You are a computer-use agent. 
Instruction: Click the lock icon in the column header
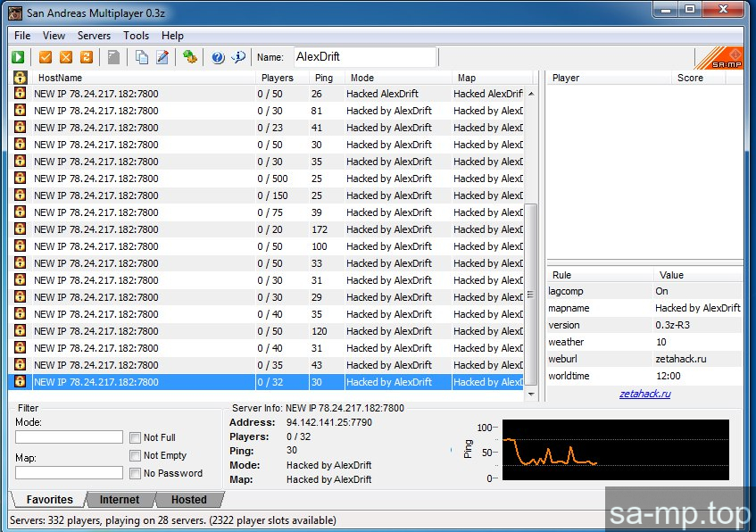21,77
